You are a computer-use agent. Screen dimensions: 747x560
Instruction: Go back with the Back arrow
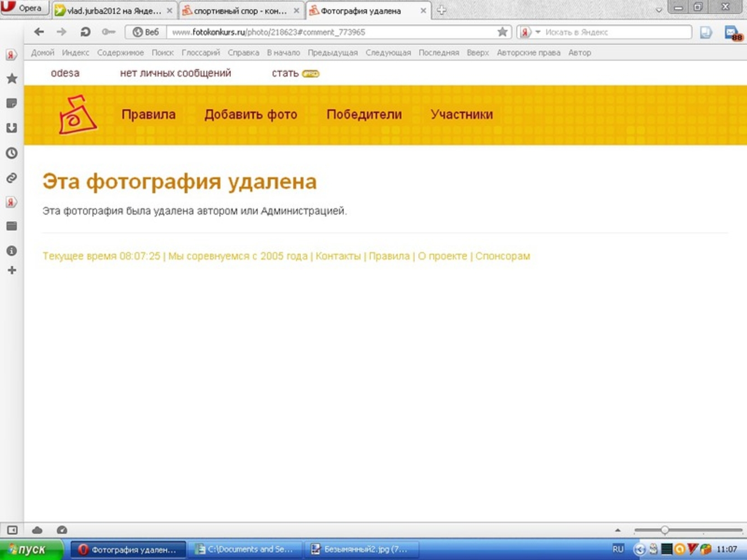point(39,32)
